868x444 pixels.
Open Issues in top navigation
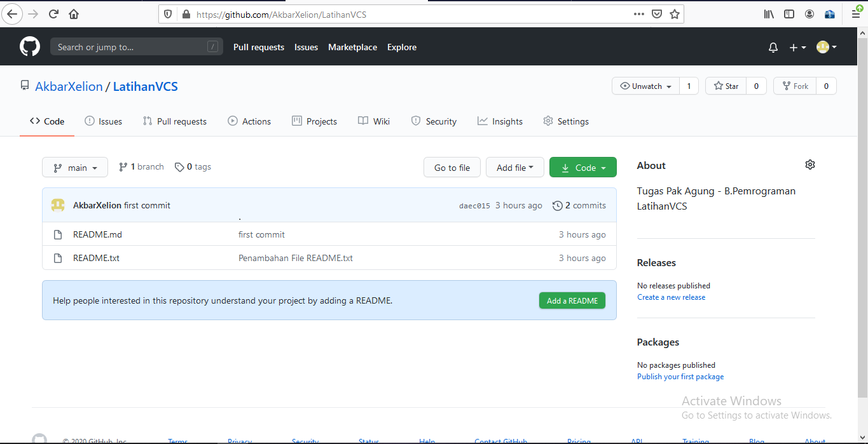point(306,47)
